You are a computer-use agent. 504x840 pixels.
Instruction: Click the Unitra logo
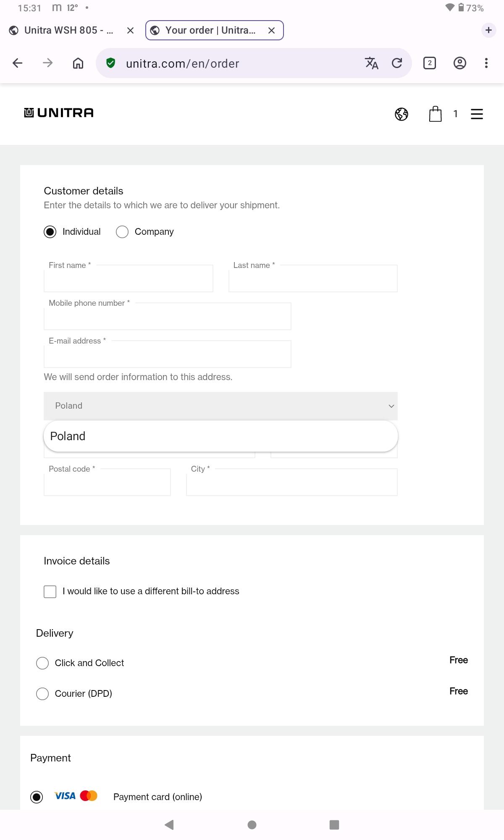click(x=59, y=113)
